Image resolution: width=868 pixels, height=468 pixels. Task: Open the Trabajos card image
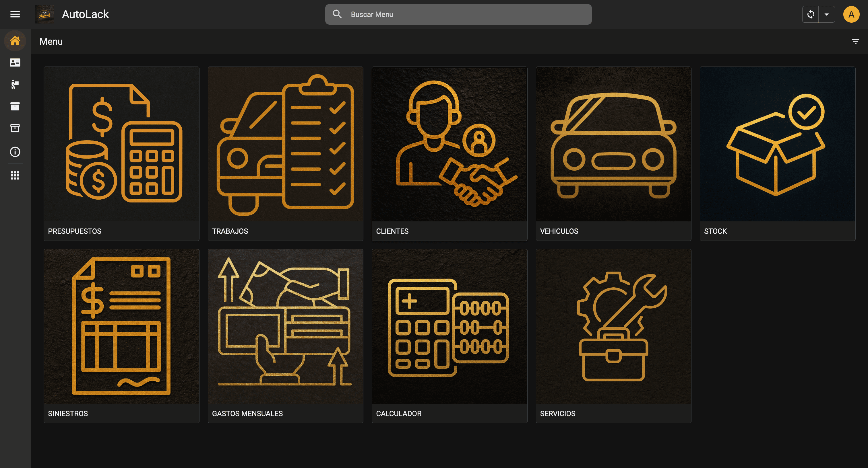click(x=285, y=144)
